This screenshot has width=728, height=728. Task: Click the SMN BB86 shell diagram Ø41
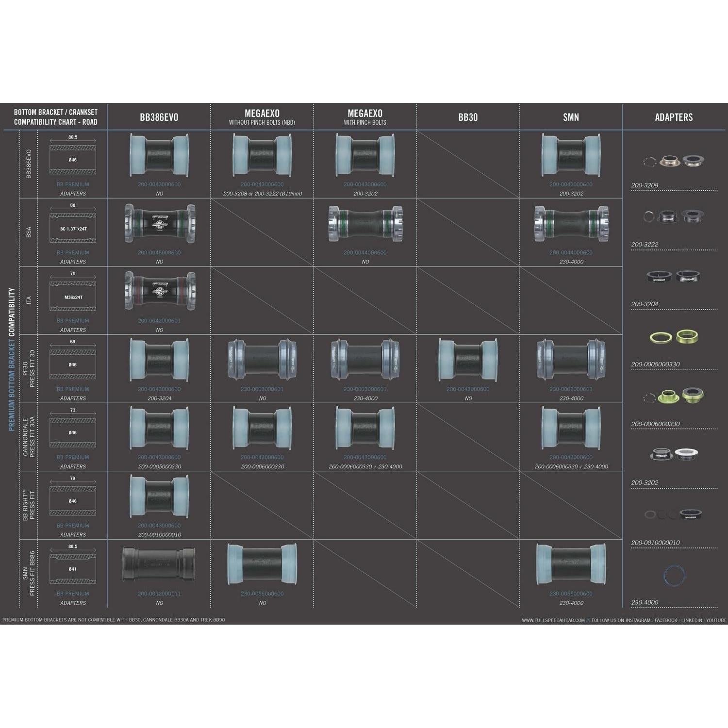click(73, 564)
